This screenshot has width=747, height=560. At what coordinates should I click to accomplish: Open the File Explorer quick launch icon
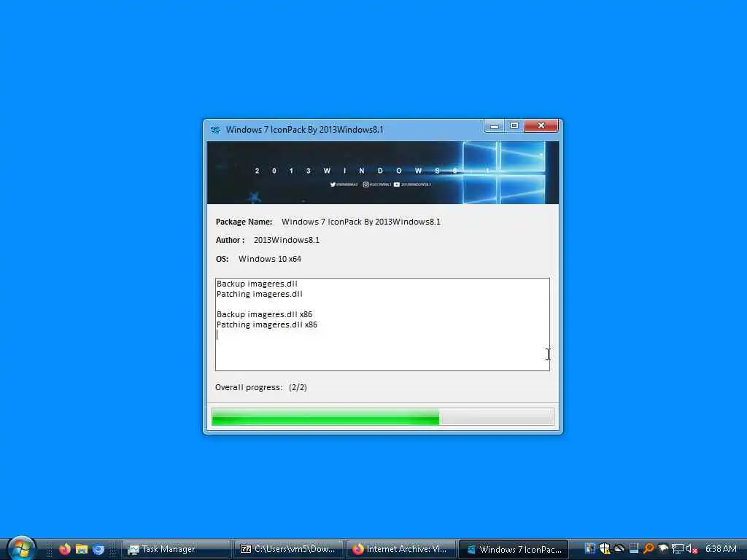[82, 549]
